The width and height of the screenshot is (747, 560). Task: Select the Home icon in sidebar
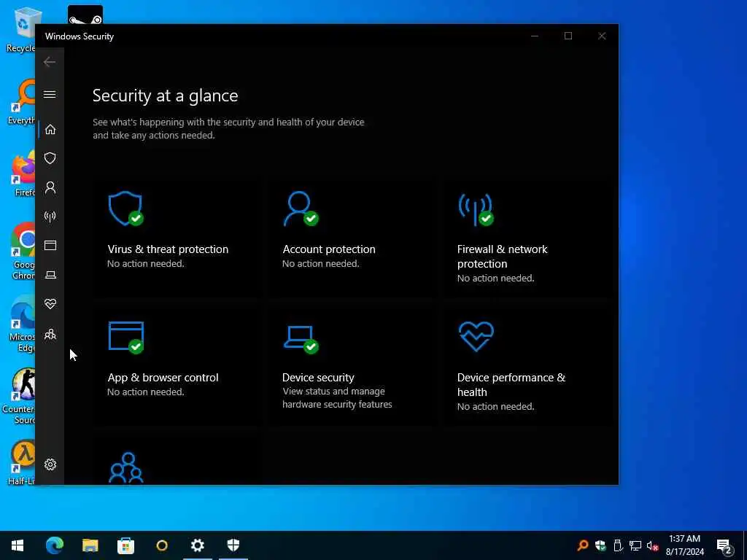(x=50, y=130)
